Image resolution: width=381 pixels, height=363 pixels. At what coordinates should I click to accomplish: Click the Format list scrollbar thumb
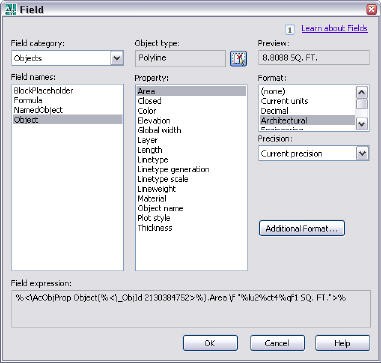tap(362, 103)
